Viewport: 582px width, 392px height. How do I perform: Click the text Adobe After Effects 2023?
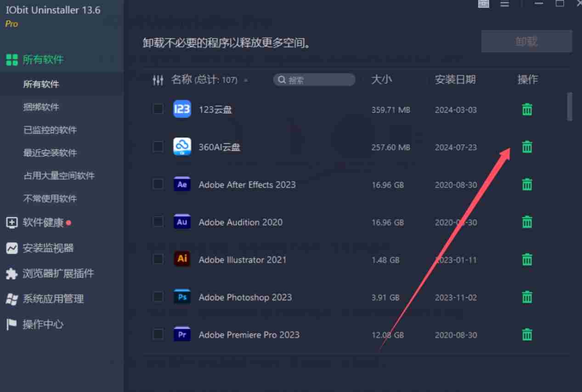pyautogui.click(x=247, y=185)
